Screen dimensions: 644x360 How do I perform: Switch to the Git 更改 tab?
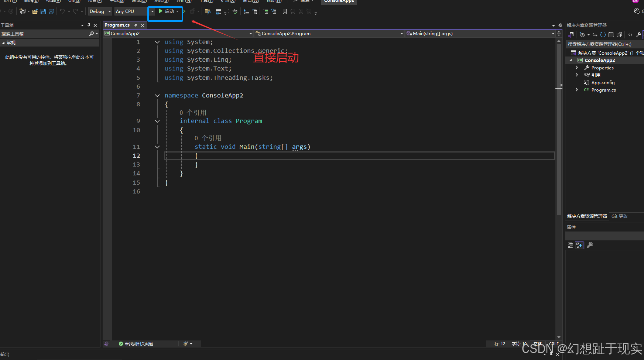pyautogui.click(x=620, y=216)
